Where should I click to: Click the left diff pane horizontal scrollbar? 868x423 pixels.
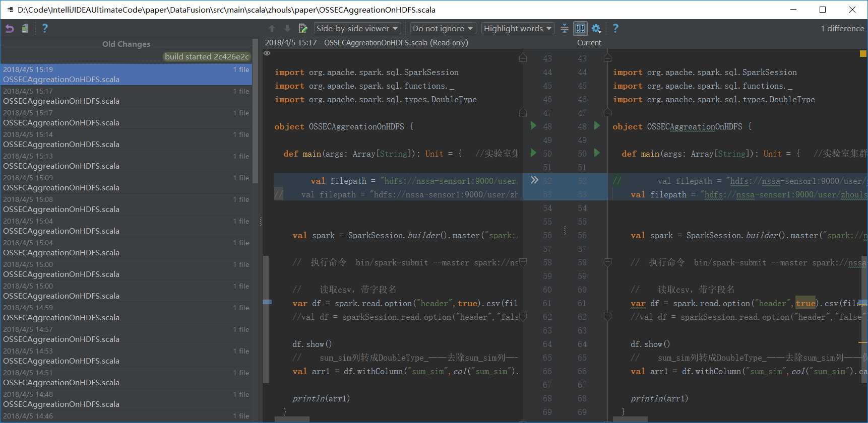click(292, 419)
